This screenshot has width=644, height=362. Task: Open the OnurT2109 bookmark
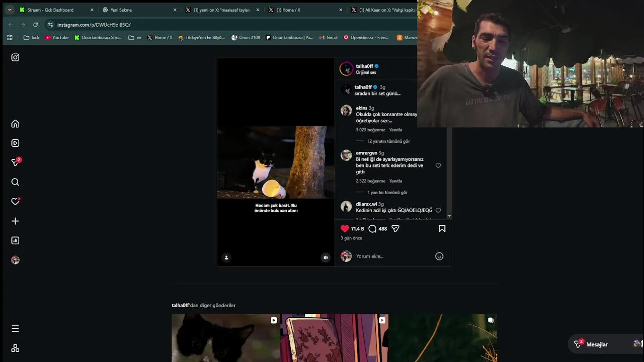(246, 38)
